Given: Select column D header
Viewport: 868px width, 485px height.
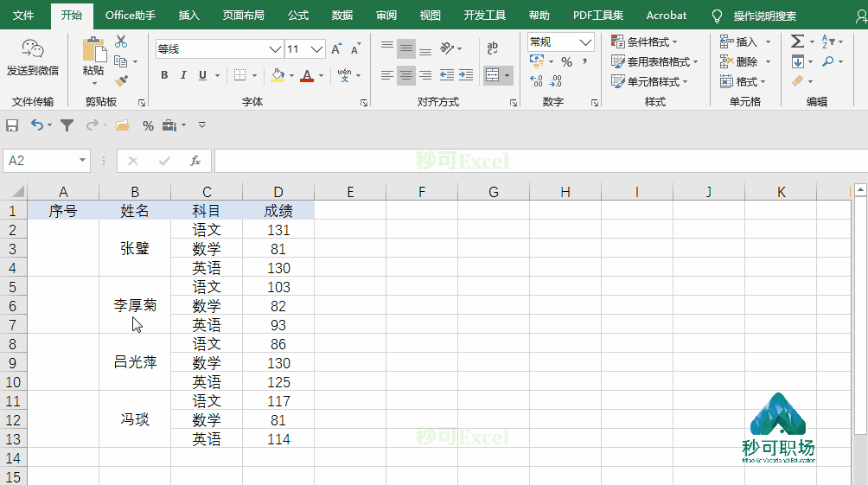Looking at the screenshot, I should (x=278, y=192).
